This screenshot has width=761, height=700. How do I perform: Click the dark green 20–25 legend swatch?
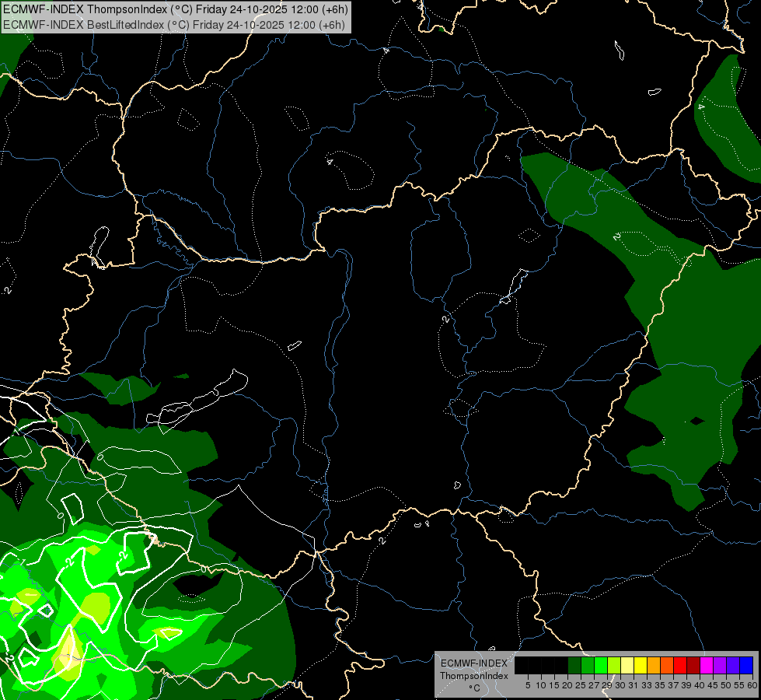(574, 665)
